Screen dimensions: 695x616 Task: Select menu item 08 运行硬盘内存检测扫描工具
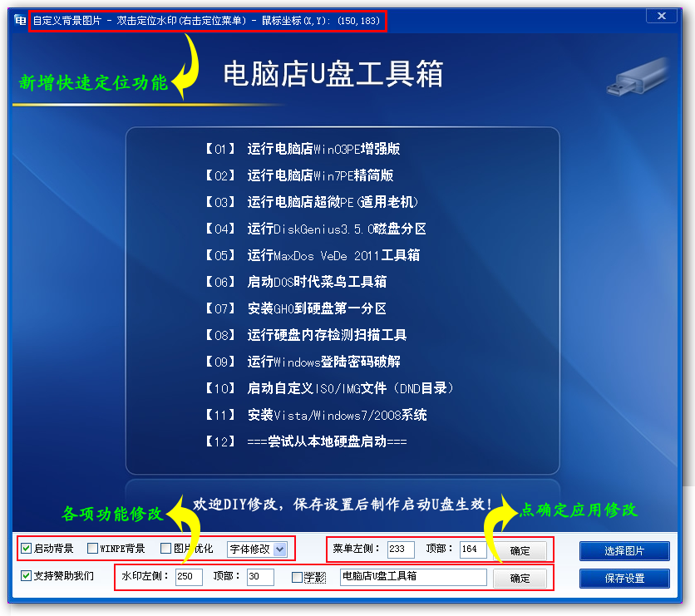pos(306,335)
